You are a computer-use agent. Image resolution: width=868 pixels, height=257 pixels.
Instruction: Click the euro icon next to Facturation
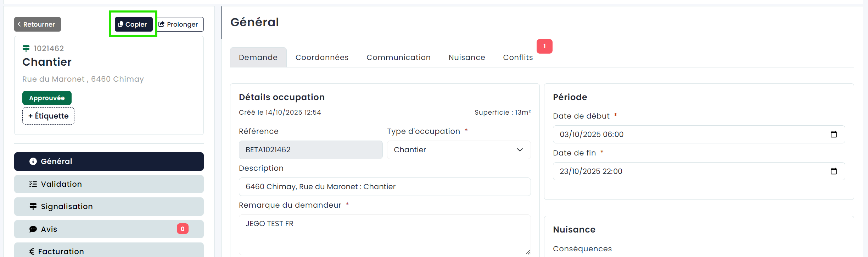pyautogui.click(x=32, y=251)
